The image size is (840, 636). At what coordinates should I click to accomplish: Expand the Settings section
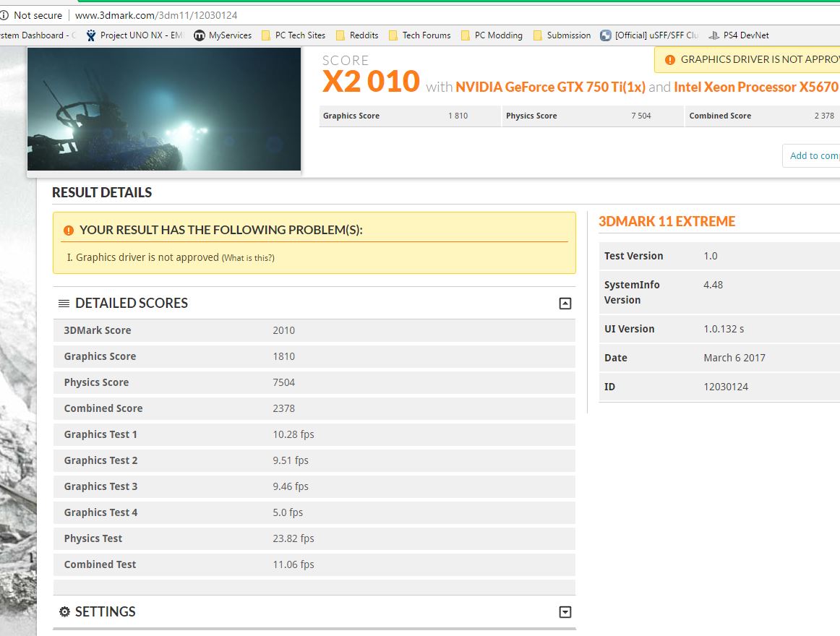point(565,612)
